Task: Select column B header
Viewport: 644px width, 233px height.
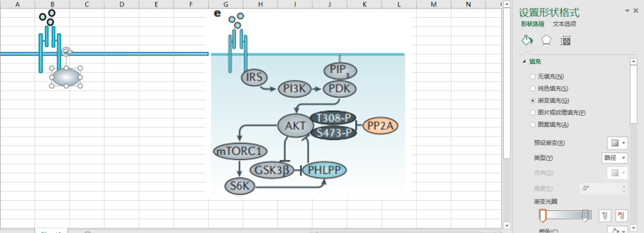Action: pos(52,5)
